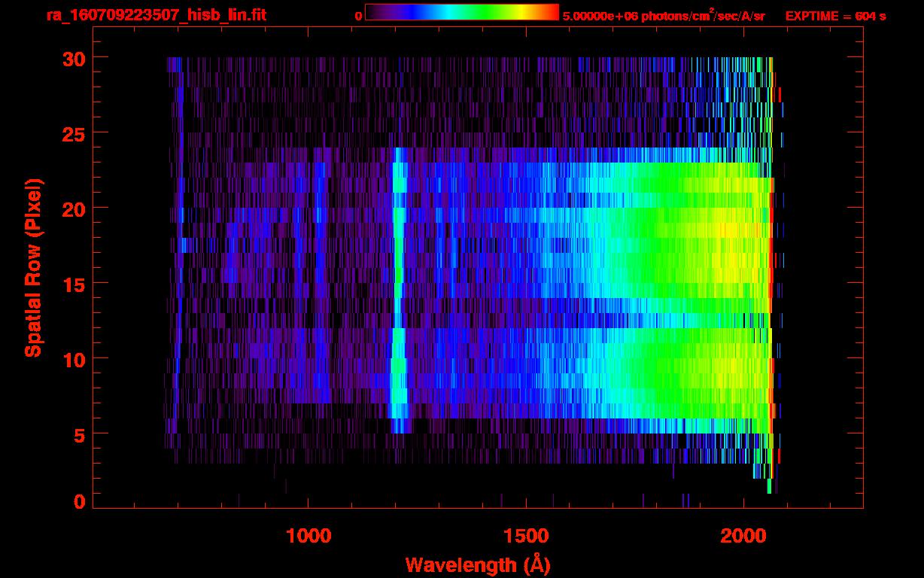Click the 1000 wavelength tick label

pyautogui.click(x=309, y=536)
